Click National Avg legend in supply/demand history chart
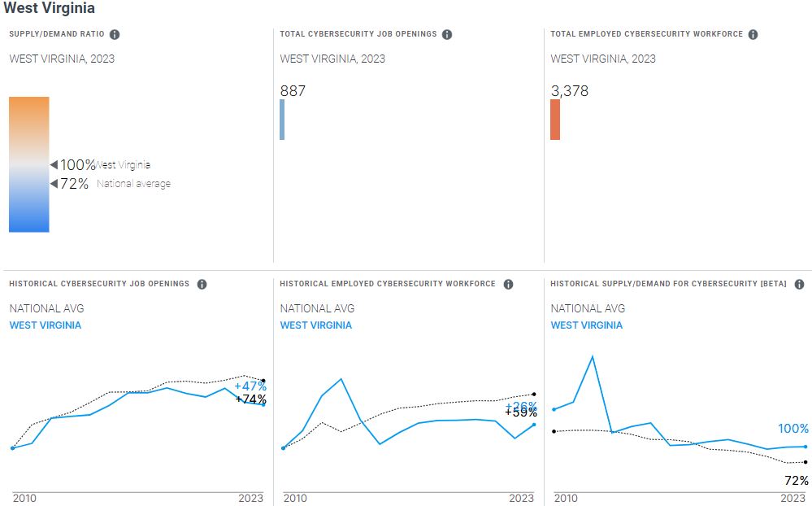The height and width of the screenshot is (506, 812). pyautogui.click(x=588, y=308)
